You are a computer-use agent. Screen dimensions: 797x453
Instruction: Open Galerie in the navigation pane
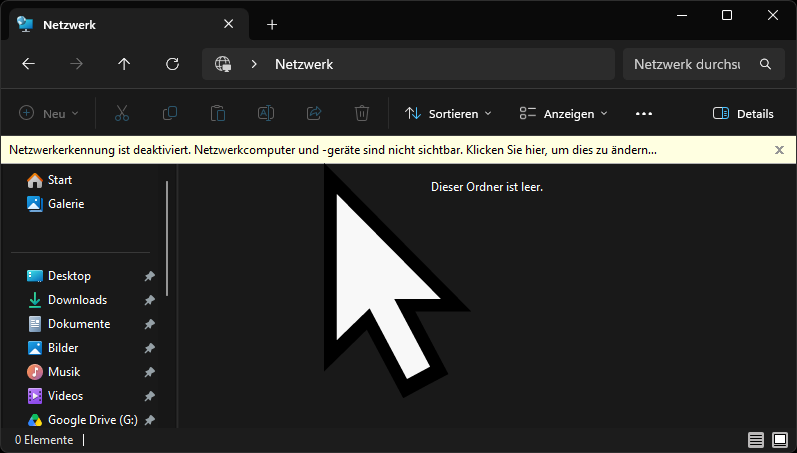coord(56,204)
